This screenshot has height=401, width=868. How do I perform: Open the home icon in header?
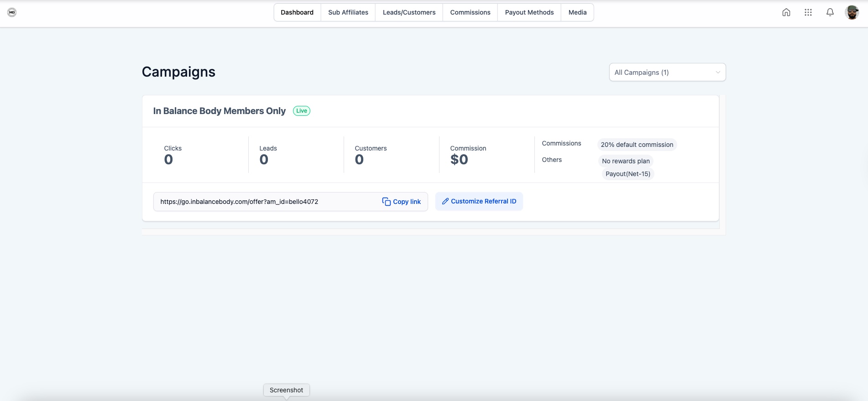click(786, 12)
